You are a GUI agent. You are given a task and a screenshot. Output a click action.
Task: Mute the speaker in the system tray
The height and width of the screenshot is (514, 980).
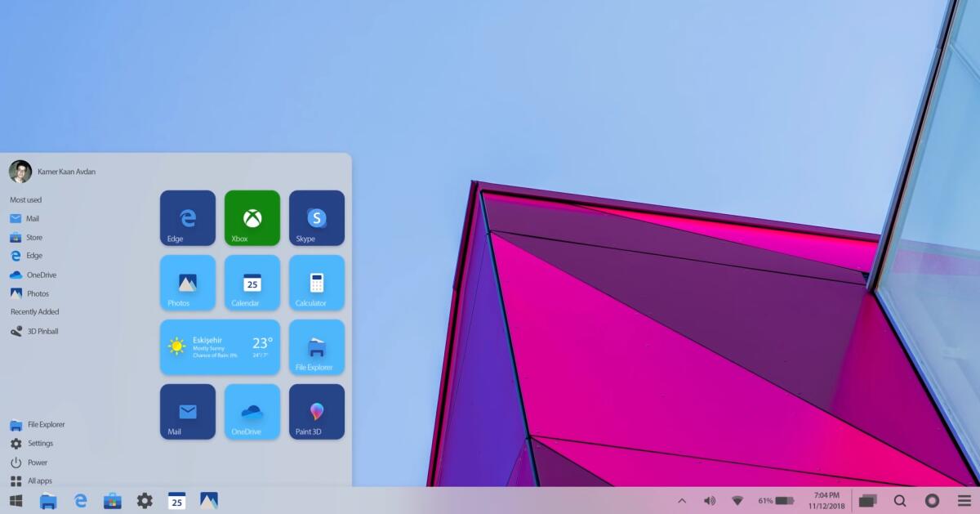(709, 499)
